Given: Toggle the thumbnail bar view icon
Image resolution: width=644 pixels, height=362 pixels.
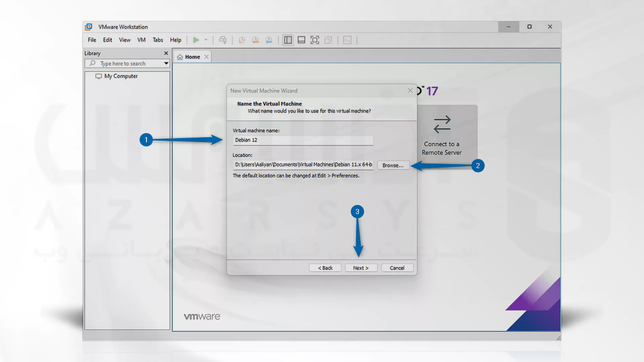Looking at the screenshot, I should click(x=301, y=40).
